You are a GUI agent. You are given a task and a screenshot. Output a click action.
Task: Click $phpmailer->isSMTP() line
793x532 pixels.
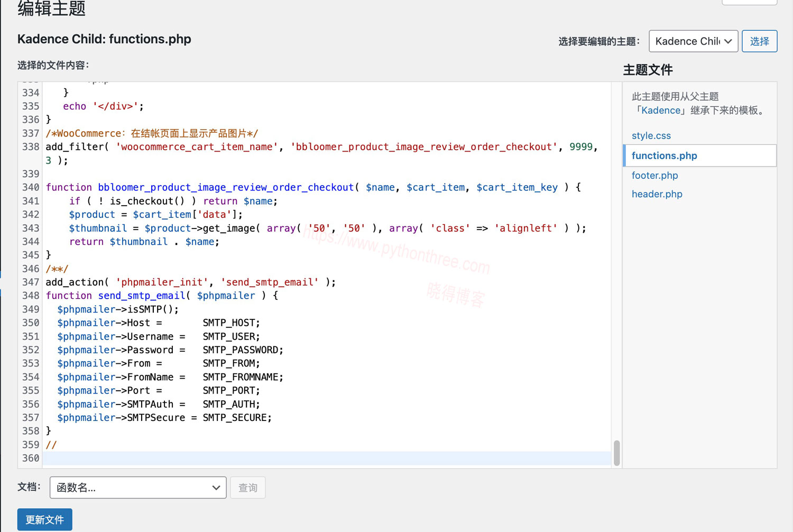click(118, 309)
